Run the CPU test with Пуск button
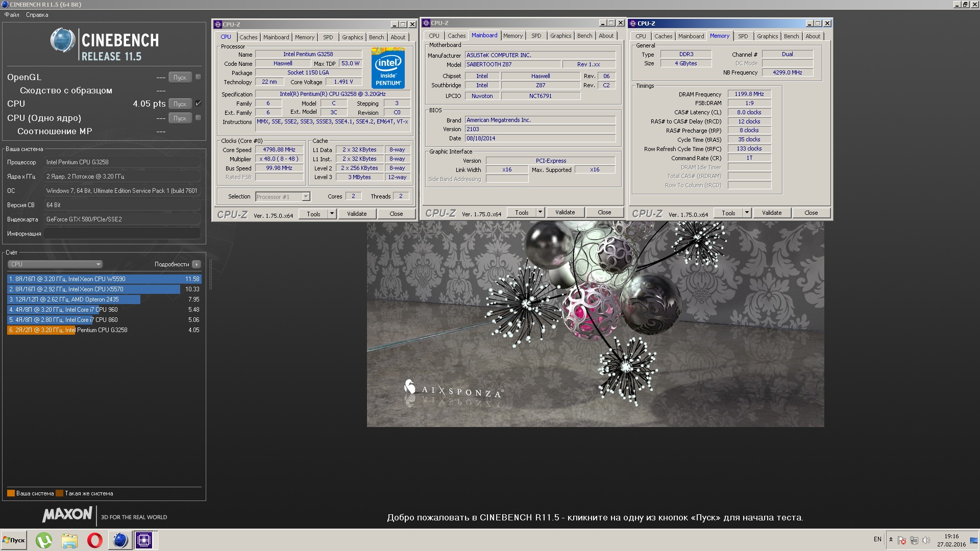This screenshot has width=980, height=551. click(180, 104)
